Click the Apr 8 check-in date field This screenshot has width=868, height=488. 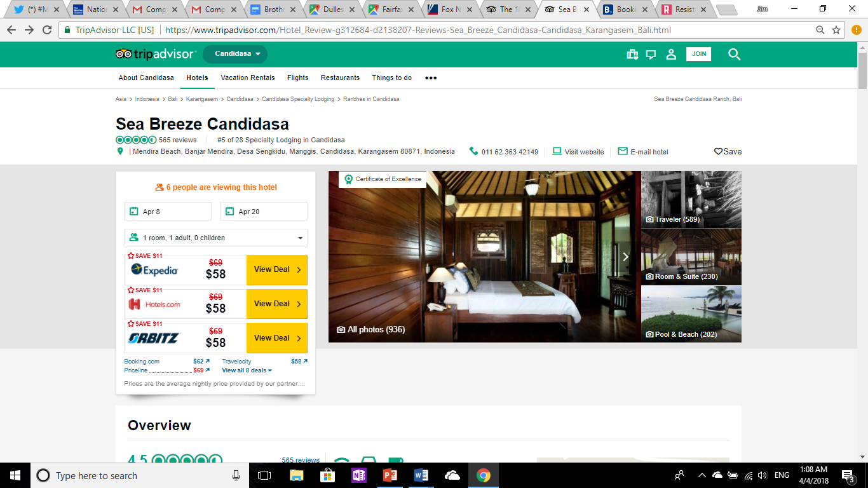click(x=168, y=212)
